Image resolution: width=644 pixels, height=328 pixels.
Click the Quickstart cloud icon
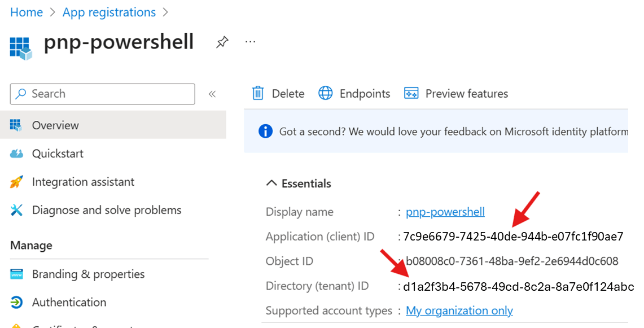tap(16, 154)
